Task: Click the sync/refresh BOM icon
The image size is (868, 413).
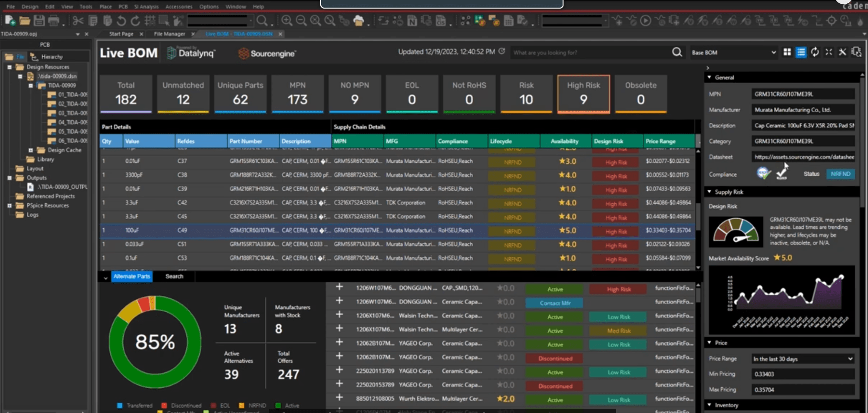Action: coord(815,52)
